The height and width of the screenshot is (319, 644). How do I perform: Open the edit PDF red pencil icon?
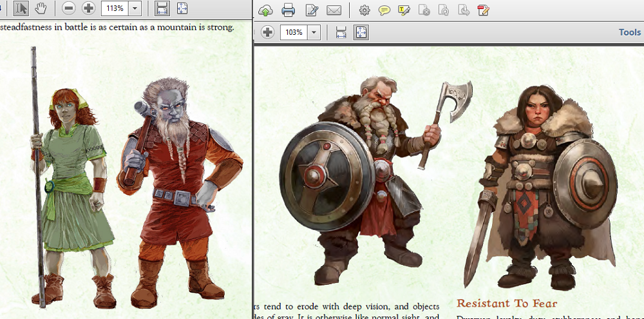coord(484,10)
